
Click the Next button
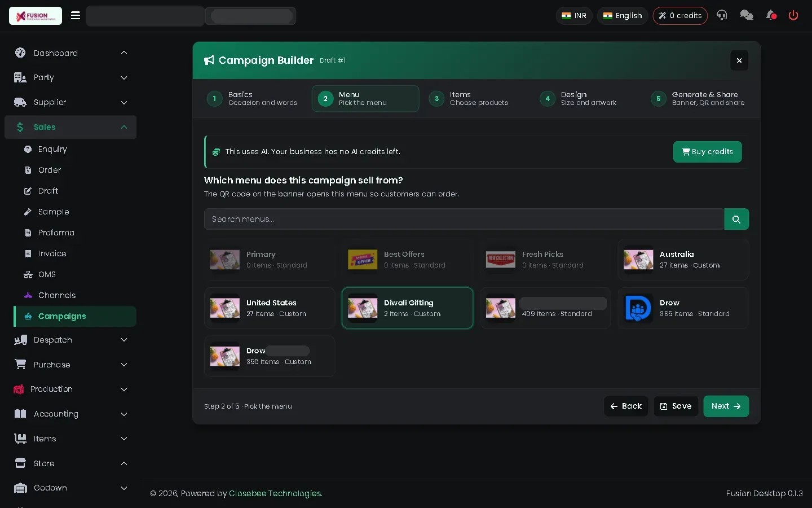[726, 406]
